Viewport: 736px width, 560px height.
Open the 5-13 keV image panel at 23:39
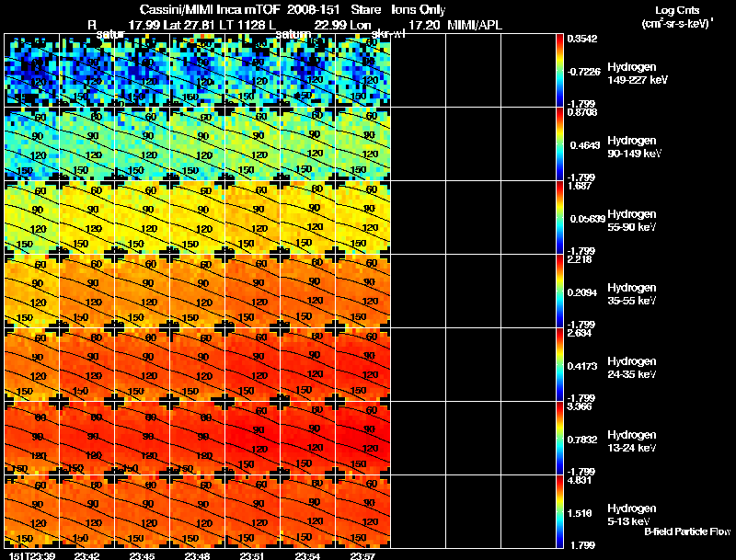click(32, 511)
